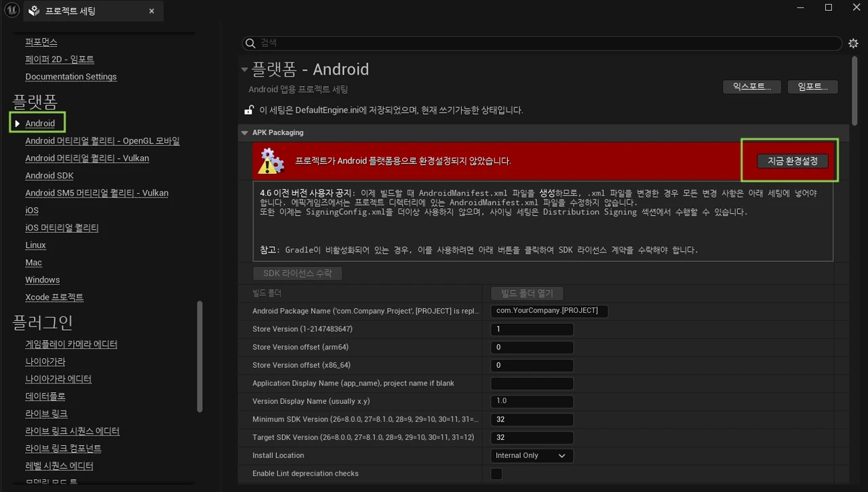Collapse the 플랫폼 - Android section header

[x=244, y=69]
